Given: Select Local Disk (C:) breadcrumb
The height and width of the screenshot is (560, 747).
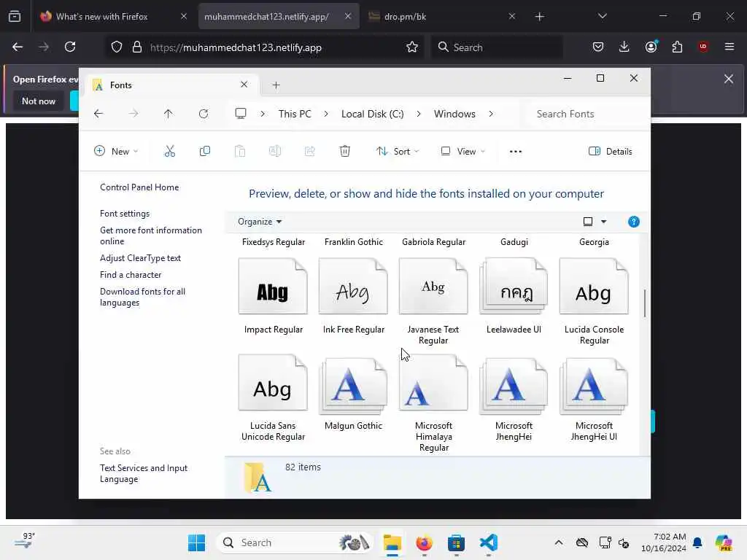Looking at the screenshot, I should (372, 114).
